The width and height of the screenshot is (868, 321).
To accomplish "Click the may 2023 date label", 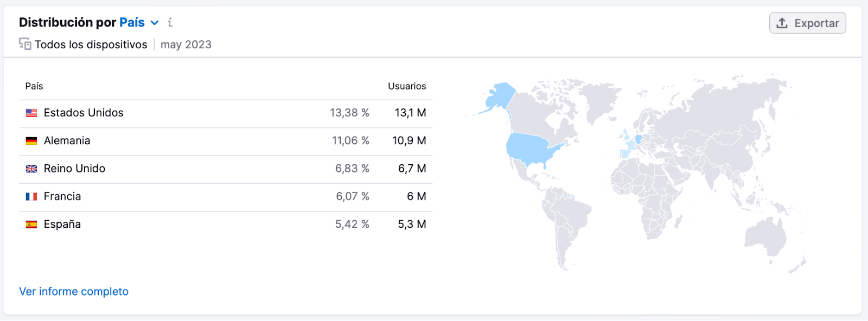I will click(186, 44).
